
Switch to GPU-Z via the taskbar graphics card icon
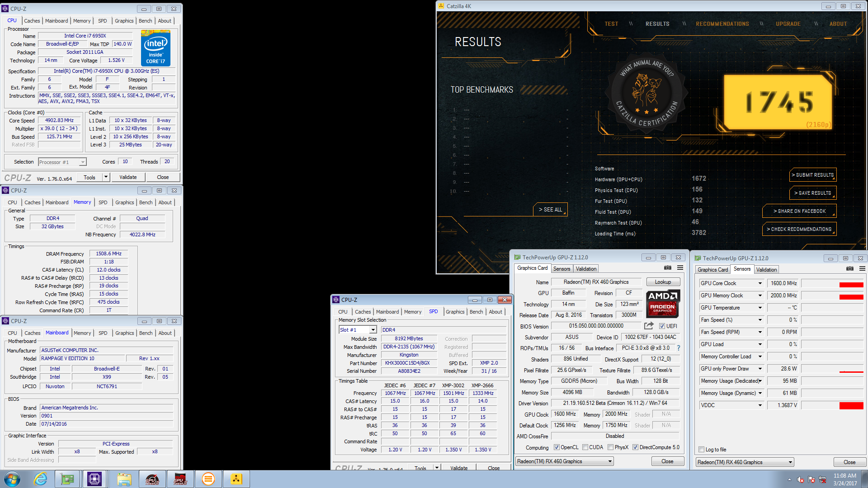pyautogui.click(x=67, y=479)
